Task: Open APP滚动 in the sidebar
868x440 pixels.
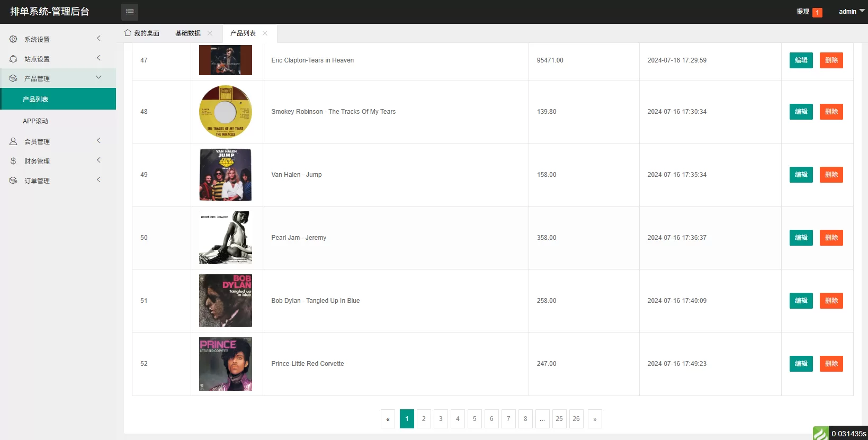Action: click(35, 121)
